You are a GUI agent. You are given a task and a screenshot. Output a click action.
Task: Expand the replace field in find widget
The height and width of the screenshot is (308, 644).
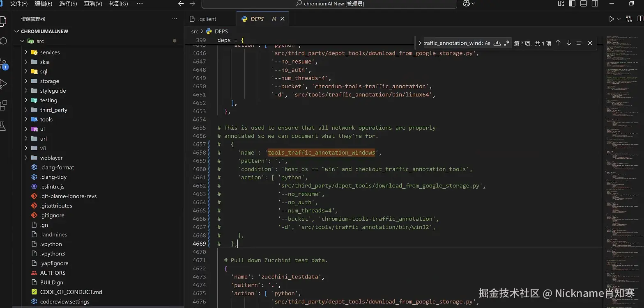pyautogui.click(x=420, y=43)
